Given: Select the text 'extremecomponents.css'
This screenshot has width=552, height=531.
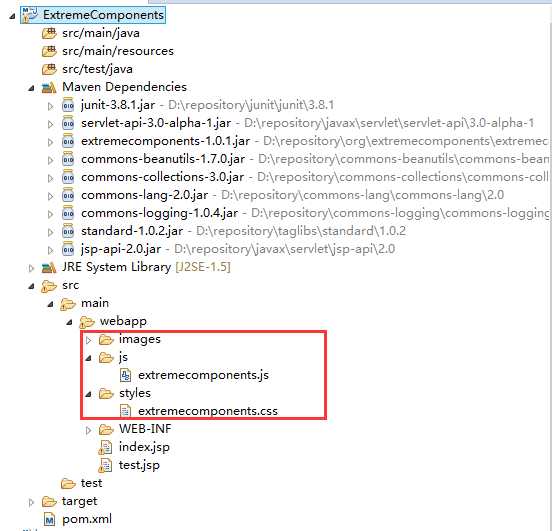Looking at the screenshot, I should pyautogui.click(x=208, y=411).
